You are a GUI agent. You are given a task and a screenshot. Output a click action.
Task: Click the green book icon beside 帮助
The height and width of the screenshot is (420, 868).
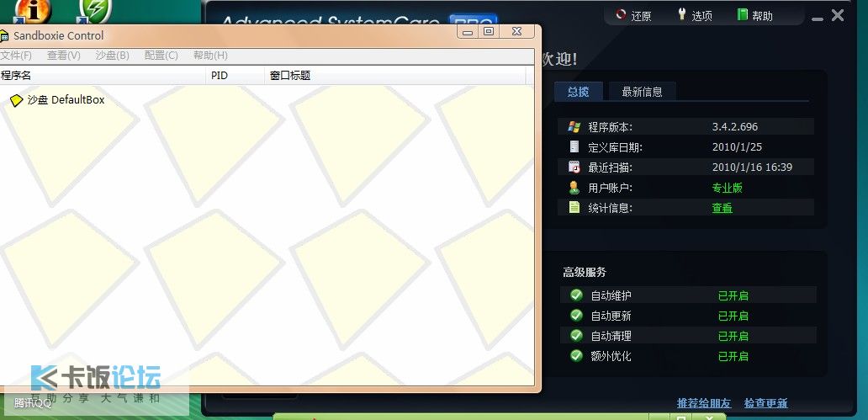743,14
